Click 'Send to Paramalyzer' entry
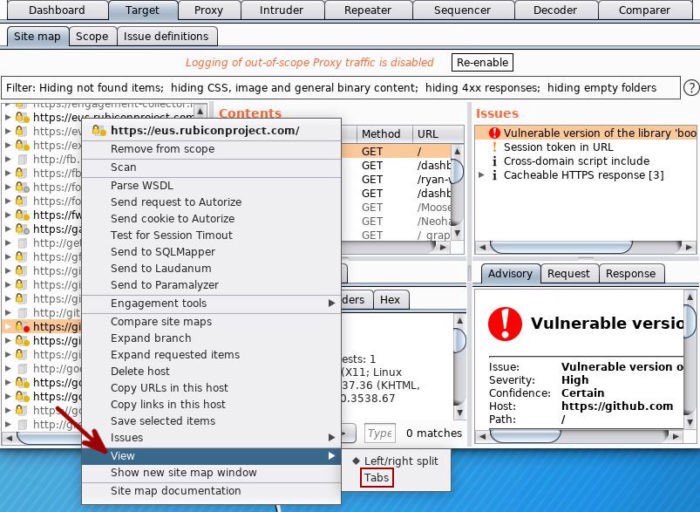This screenshot has width=700, height=512. pos(212,285)
